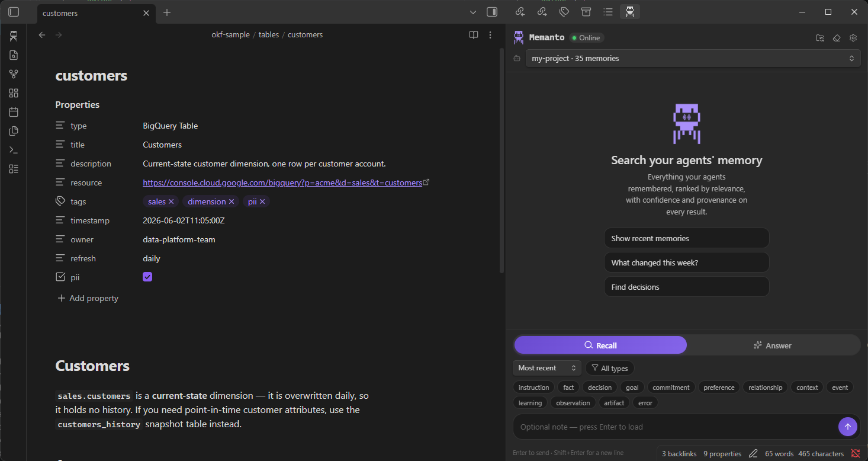This screenshot has height=461, width=868.
Task: Open a new tab with the plus
Action: click(x=167, y=12)
